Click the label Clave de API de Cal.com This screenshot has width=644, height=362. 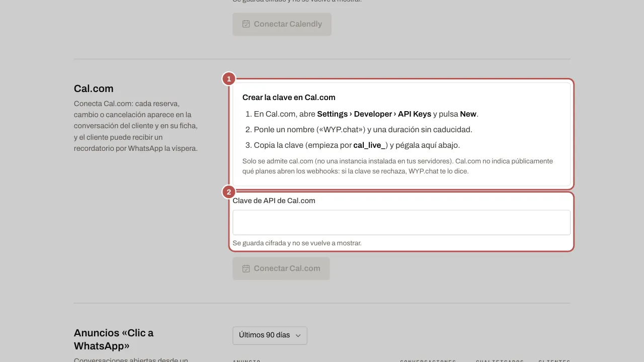[x=274, y=201]
